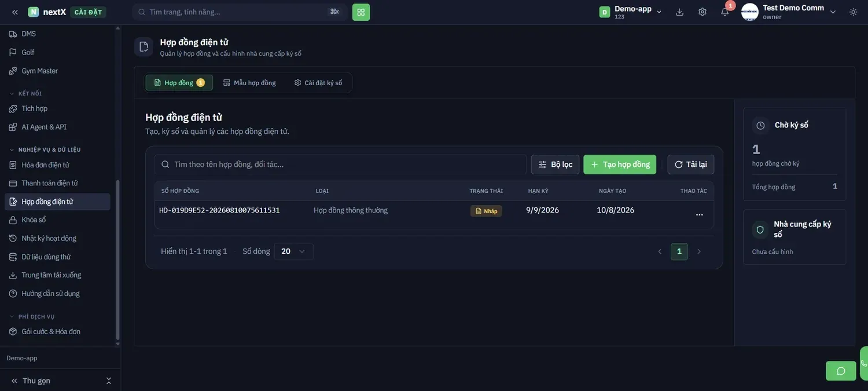Click Chưa cấu hình provider status
This screenshot has width=868, height=391.
[x=773, y=252]
